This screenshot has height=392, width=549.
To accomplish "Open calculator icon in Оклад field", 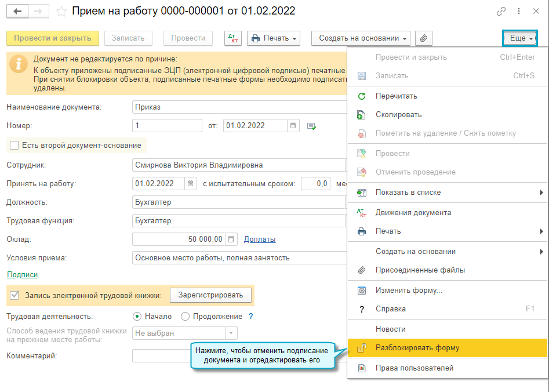I will [231, 239].
